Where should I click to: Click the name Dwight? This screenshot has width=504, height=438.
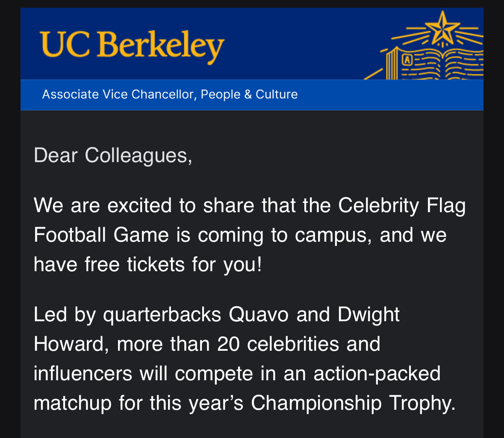point(368,314)
